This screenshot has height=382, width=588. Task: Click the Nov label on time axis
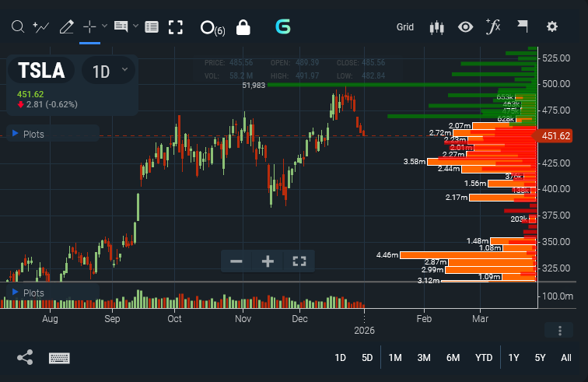[x=243, y=318]
